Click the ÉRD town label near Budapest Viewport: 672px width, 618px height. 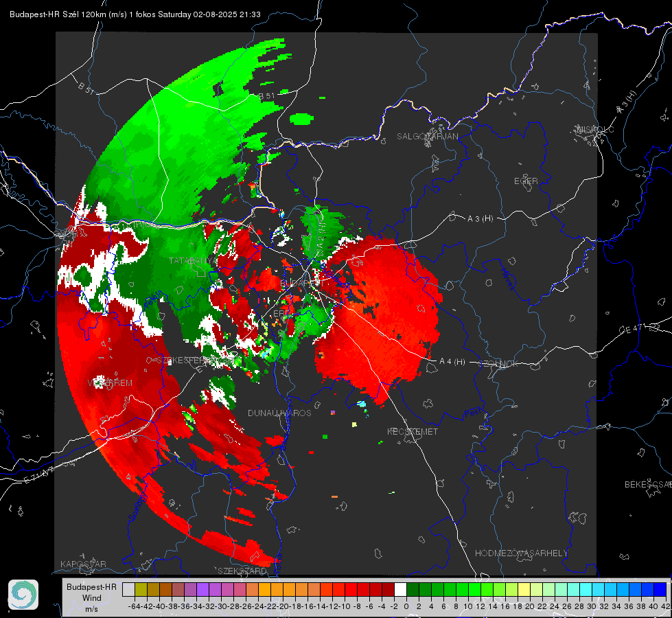coord(280,314)
